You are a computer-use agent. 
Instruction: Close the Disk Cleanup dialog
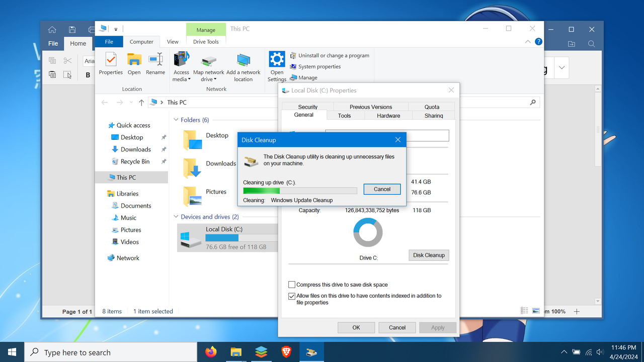pyautogui.click(x=397, y=140)
